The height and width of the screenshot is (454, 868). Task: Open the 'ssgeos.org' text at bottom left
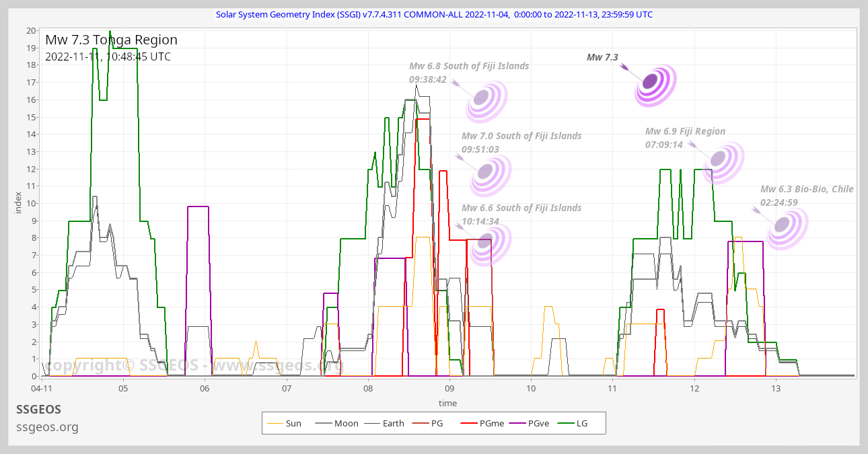pos(47,427)
